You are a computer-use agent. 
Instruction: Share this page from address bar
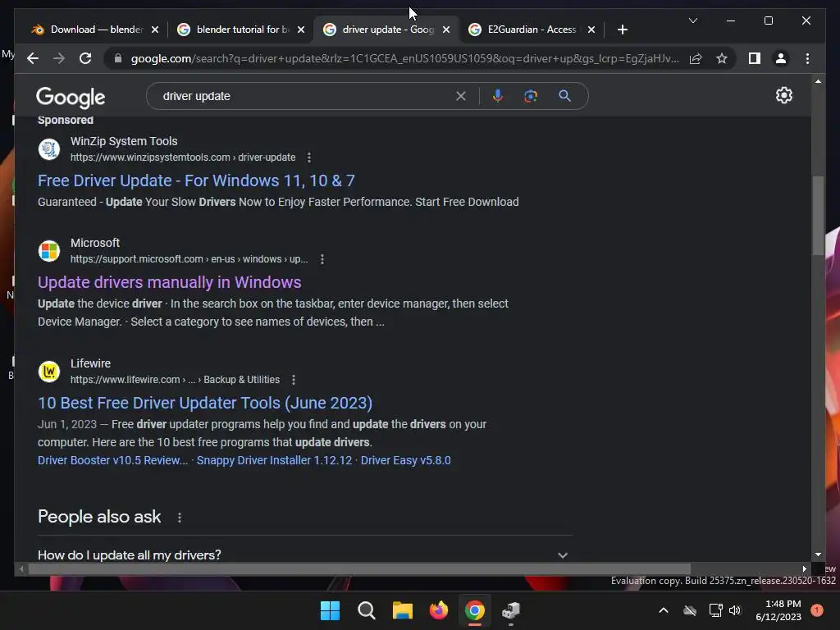click(x=696, y=58)
